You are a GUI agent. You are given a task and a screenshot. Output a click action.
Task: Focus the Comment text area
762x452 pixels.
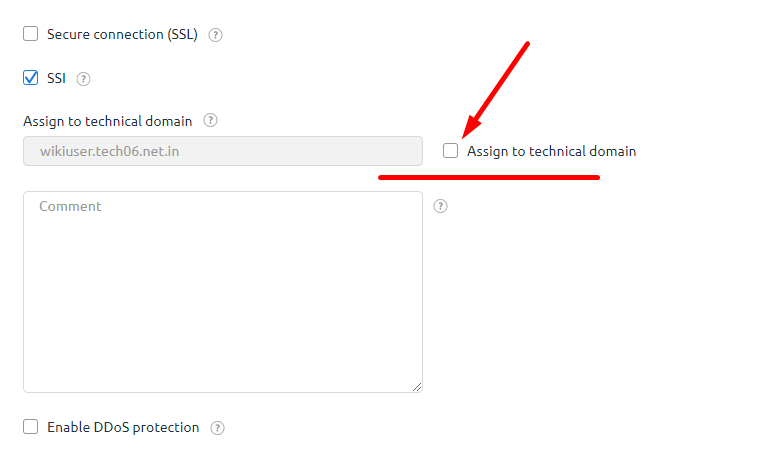pos(223,292)
